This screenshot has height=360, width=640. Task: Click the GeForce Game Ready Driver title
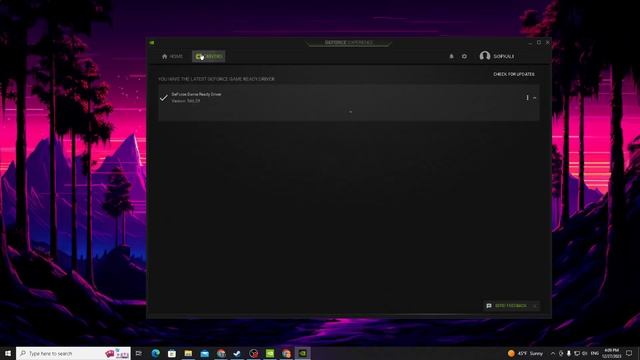coord(196,94)
